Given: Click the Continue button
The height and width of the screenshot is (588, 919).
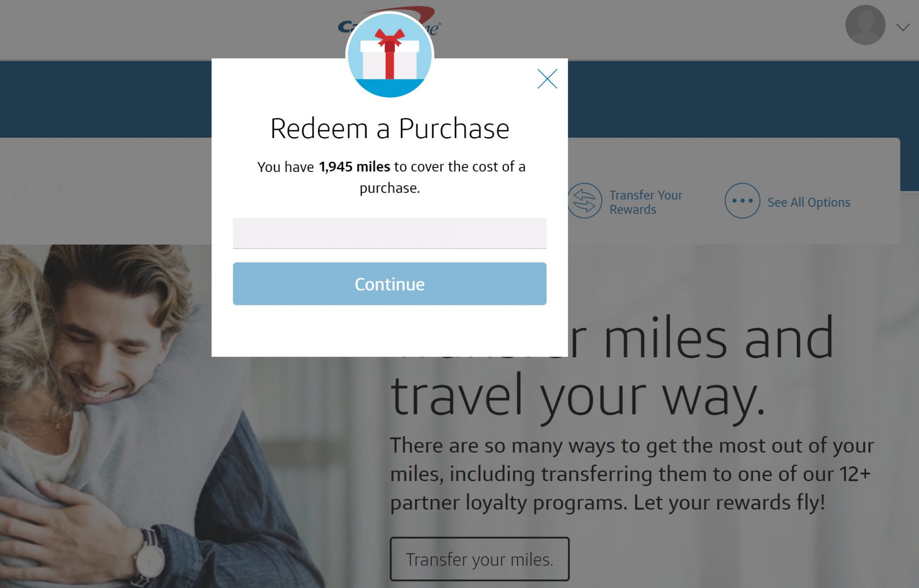Looking at the screenshot, I should click(390, 284).
